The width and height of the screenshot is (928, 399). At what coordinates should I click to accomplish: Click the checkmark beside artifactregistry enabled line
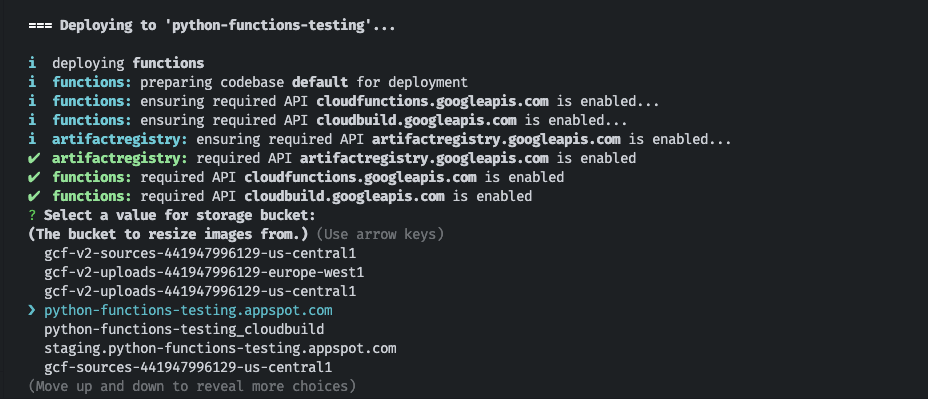click(x=34, y=159)
